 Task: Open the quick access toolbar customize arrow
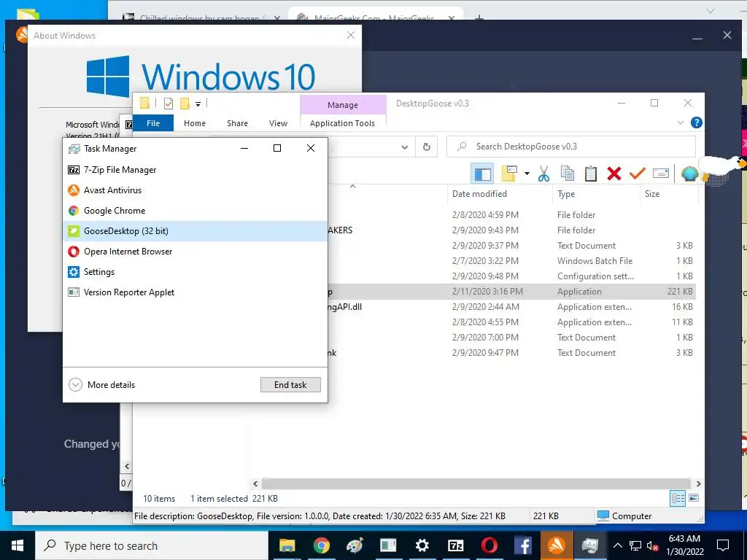(x=198, y=104)
